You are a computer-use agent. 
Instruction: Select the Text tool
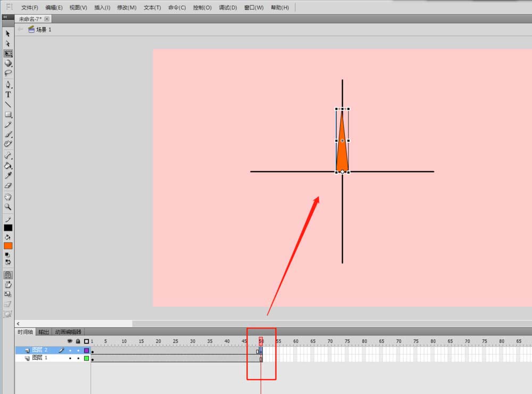pyautogui.click(x=8, y=95)
